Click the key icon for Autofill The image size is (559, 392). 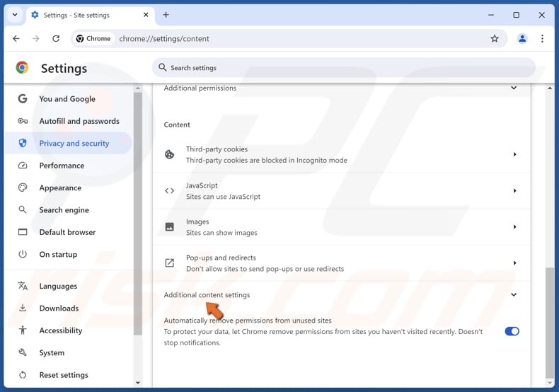pos(23,121)
